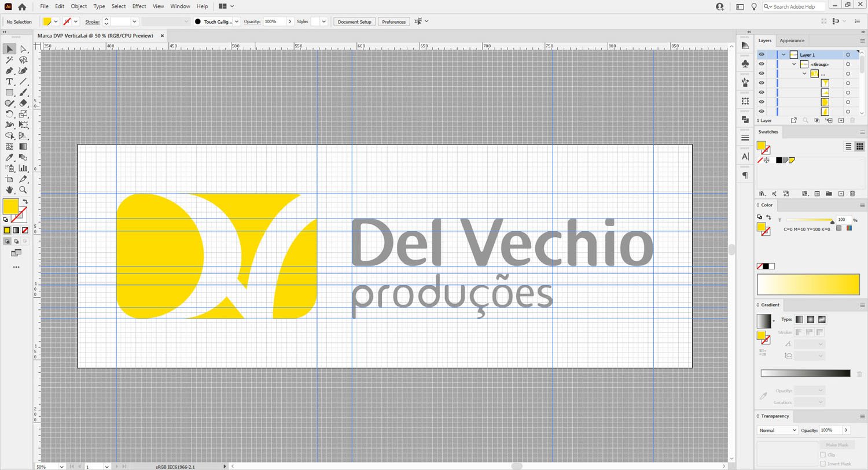Collapse Layer 1 tree arrow

tap(784, 55)
